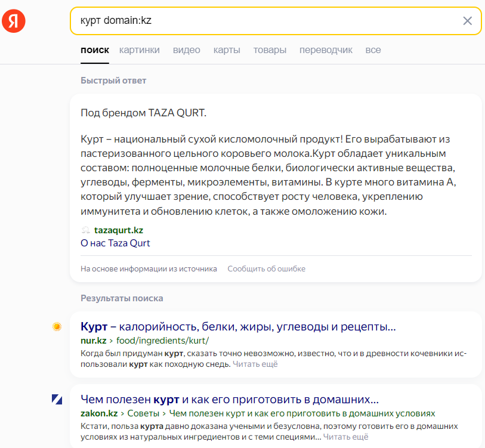Image resolution: width=485 pixels, height=448 pixels.
Task: Clear the search query with X icon
Action: [467, 21]
